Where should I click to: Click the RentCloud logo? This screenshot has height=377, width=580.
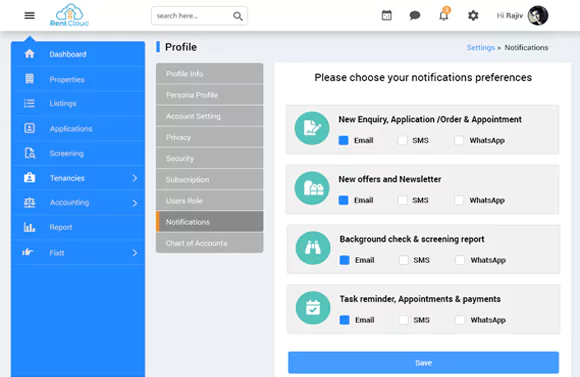(70, 15)
